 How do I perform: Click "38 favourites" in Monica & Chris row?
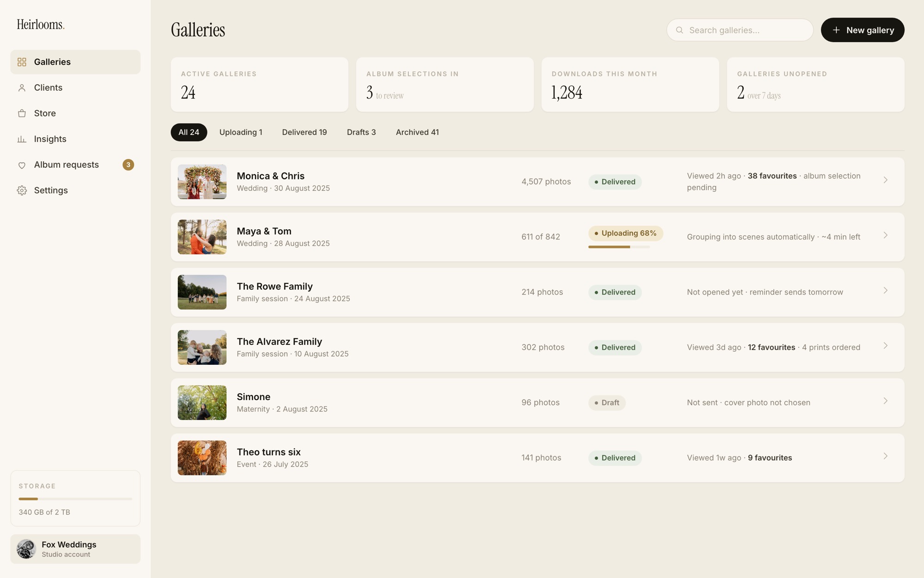(772, 176)
